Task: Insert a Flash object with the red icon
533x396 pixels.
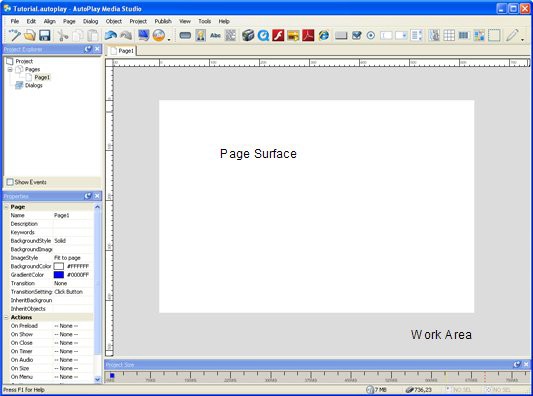Action: coord(278,35)
